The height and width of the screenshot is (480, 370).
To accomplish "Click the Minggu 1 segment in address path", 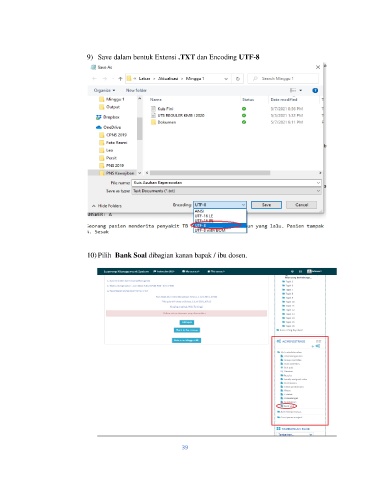I will tap(195, 79).
